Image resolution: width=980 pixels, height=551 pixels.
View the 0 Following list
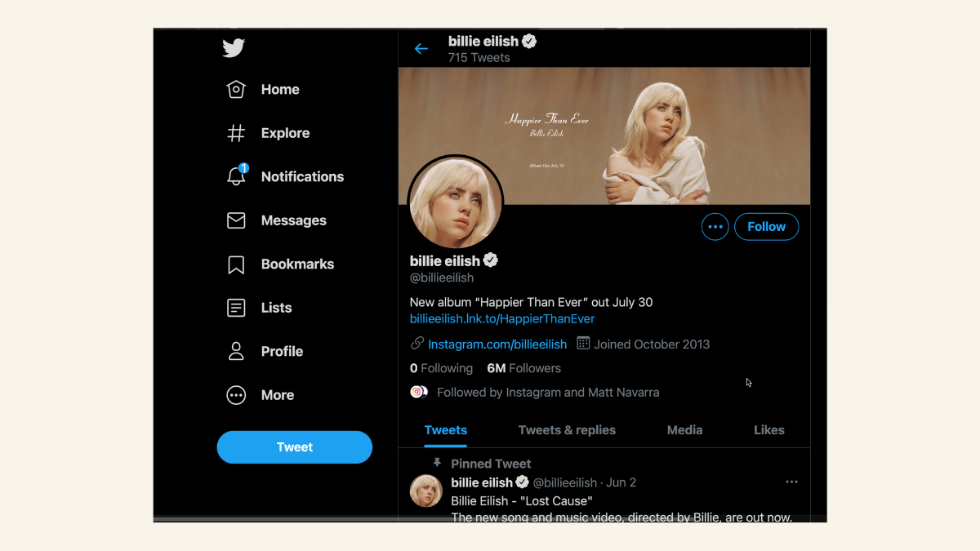click(441, 368)
